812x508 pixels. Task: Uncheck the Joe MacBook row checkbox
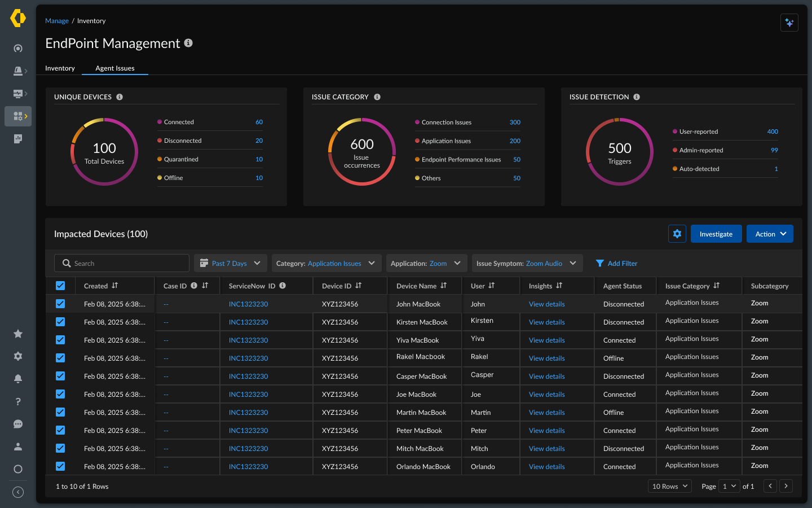60,394
